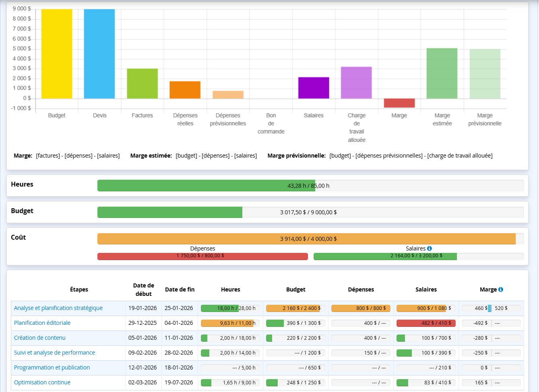Open the Planification éditoriale stage link
Image resolution: width=539 pixels, height=392 pixels.
(x=42, y=323)
